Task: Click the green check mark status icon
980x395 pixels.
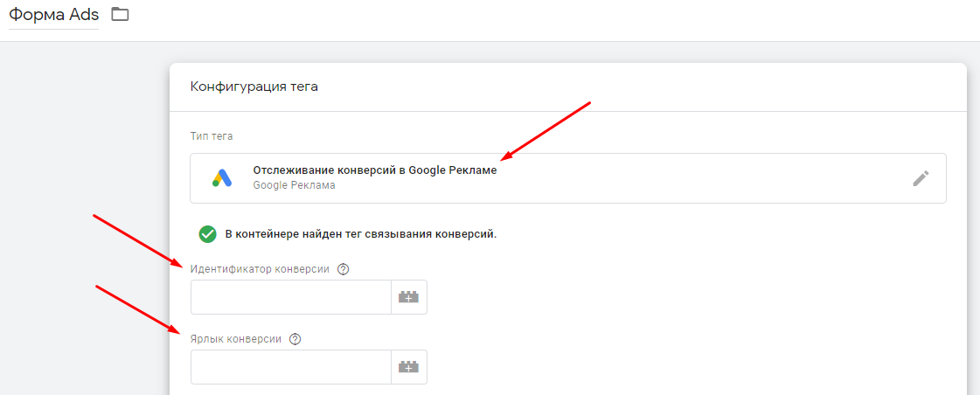Action: (x=207, y=234)
